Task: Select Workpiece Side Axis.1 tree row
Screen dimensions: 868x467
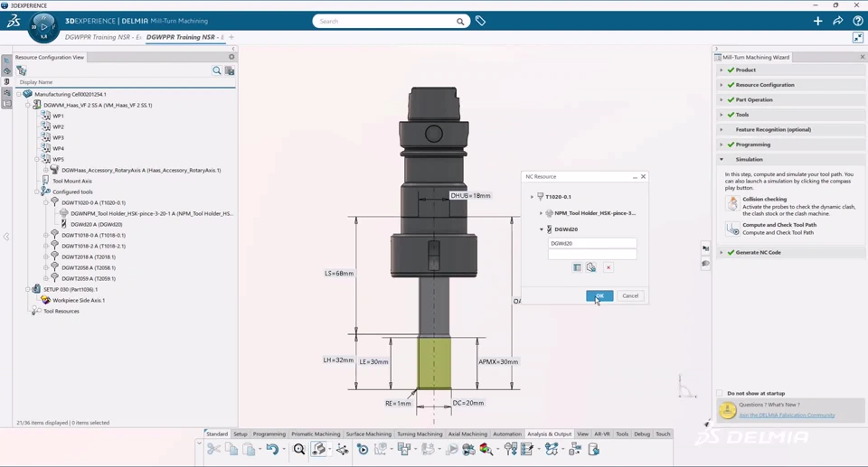Action: tap(79, 301)
